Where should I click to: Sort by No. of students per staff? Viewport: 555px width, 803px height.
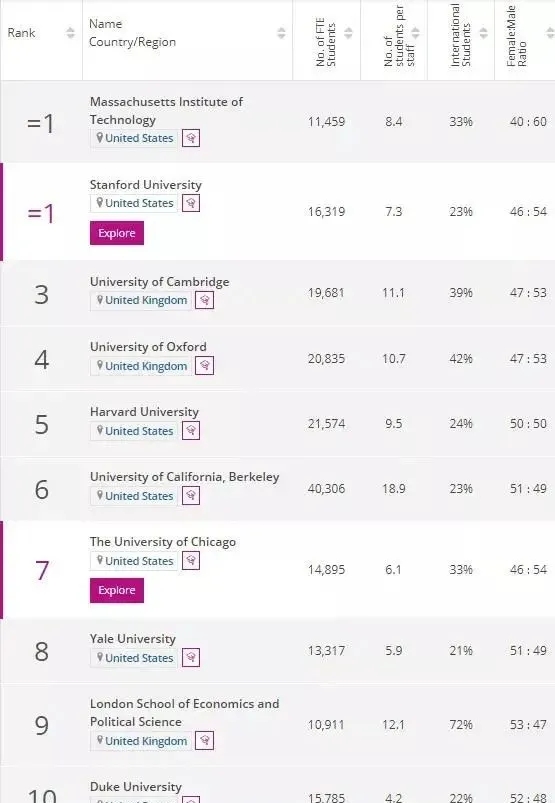416,33
